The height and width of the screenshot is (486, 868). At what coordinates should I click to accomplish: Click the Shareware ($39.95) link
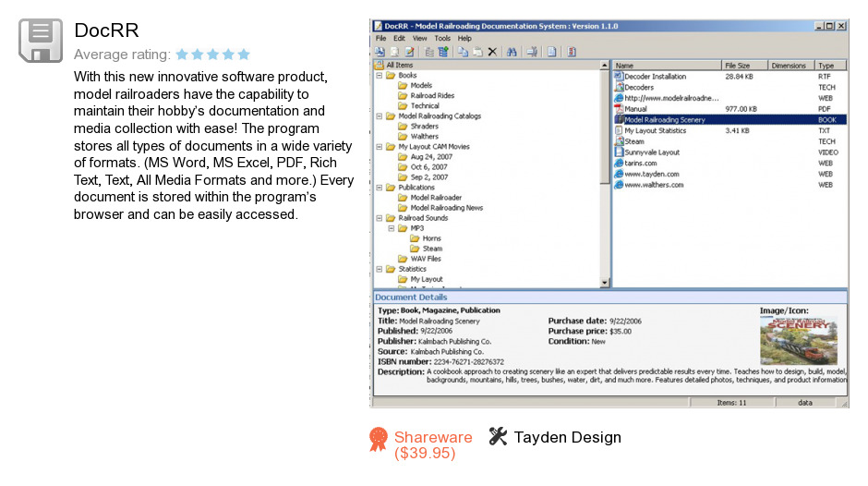tap(433, 445)
